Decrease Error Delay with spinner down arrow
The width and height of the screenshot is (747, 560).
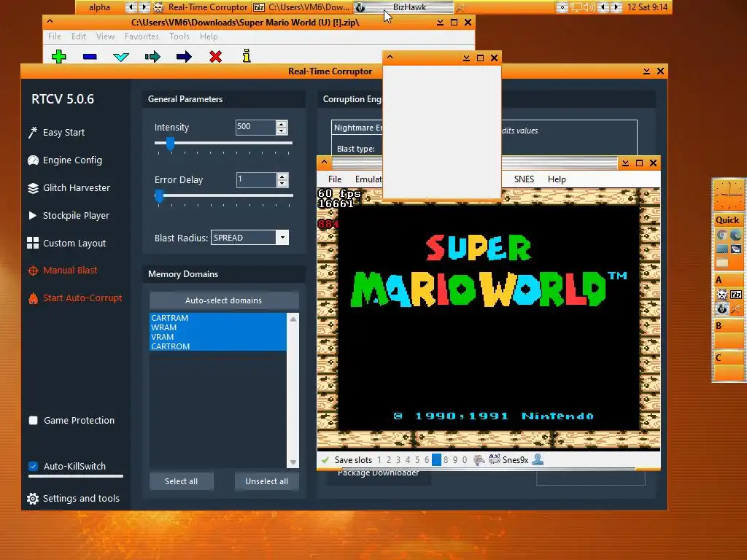point(282,183)
